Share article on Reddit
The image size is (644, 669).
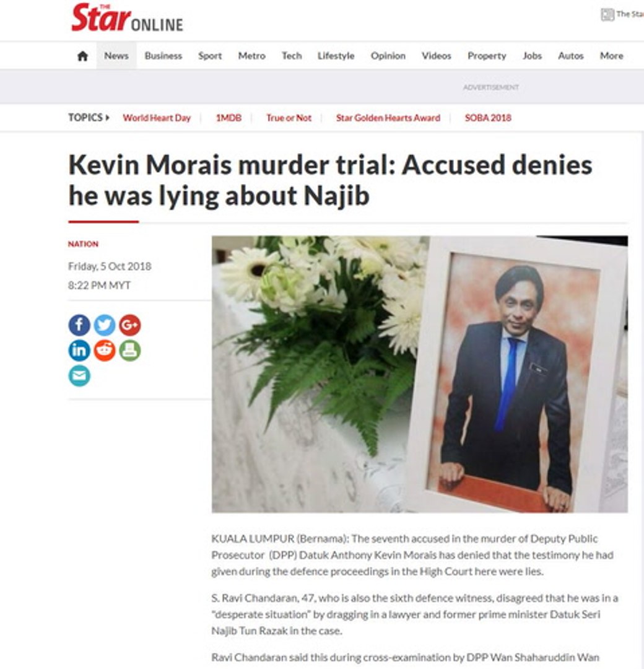(x=105, y=350)
